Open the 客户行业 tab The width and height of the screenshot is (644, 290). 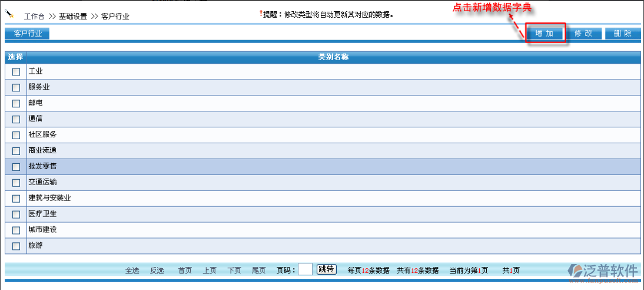[28, 34]
